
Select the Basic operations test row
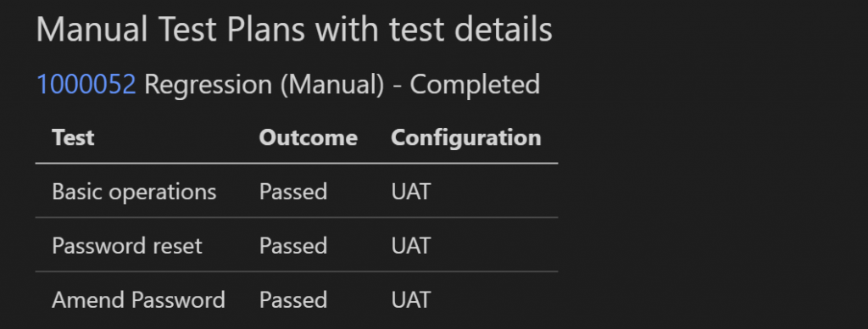point(297,192)
